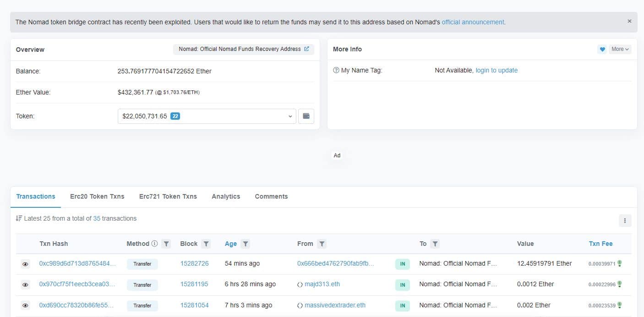Click the login to update link
Screen dimensions: 644x317
coord(497,70)
